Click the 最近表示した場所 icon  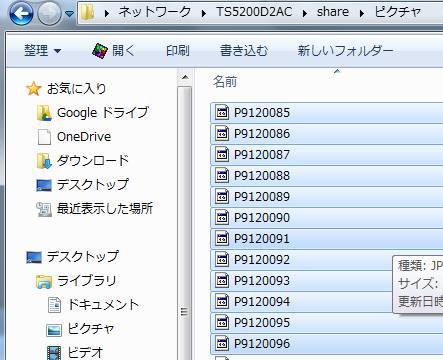[44, 209]
